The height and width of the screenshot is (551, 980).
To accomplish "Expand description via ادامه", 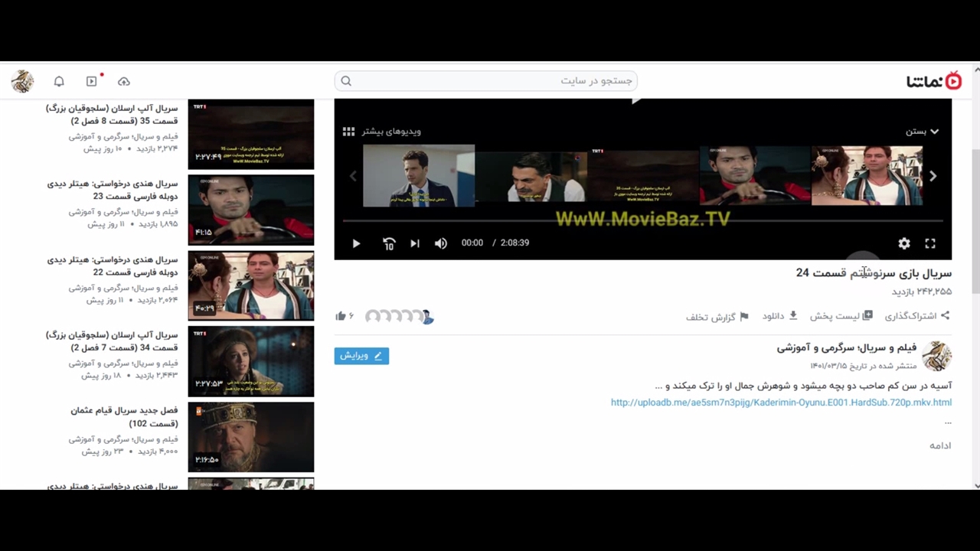I will click(940, 445).
